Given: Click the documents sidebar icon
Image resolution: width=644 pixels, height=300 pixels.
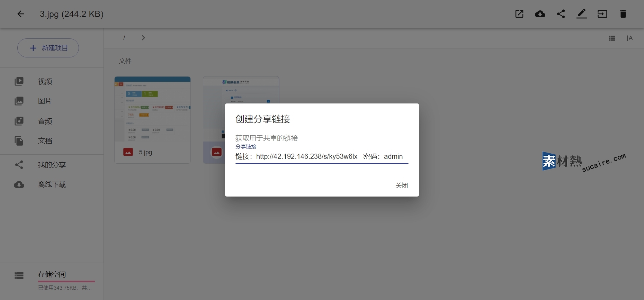Looking at the screenshot, I should click(19, 141).
